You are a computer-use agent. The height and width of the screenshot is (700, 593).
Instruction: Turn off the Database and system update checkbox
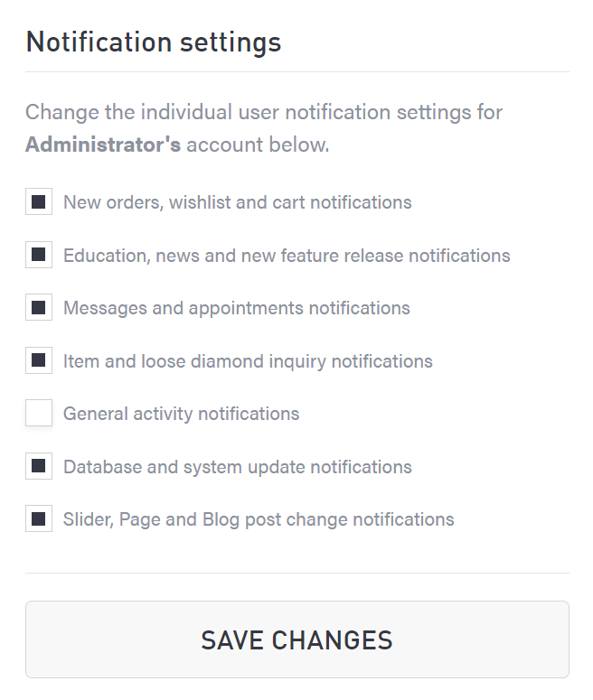click(39, 467)
